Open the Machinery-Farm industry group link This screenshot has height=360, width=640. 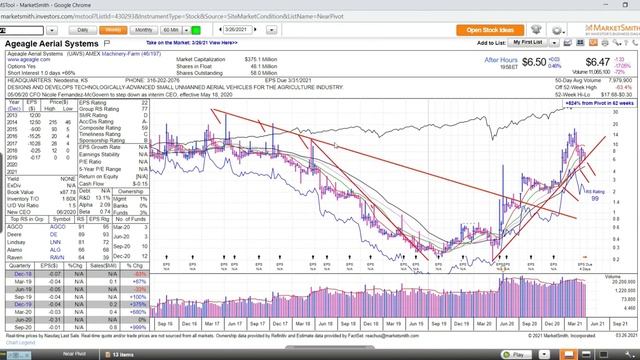(x=131, y=54)
